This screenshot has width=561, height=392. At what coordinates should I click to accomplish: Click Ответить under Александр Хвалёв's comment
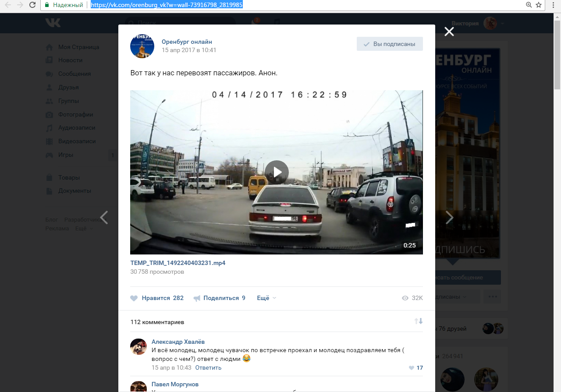pyautogui.click(x=208, y=367)
